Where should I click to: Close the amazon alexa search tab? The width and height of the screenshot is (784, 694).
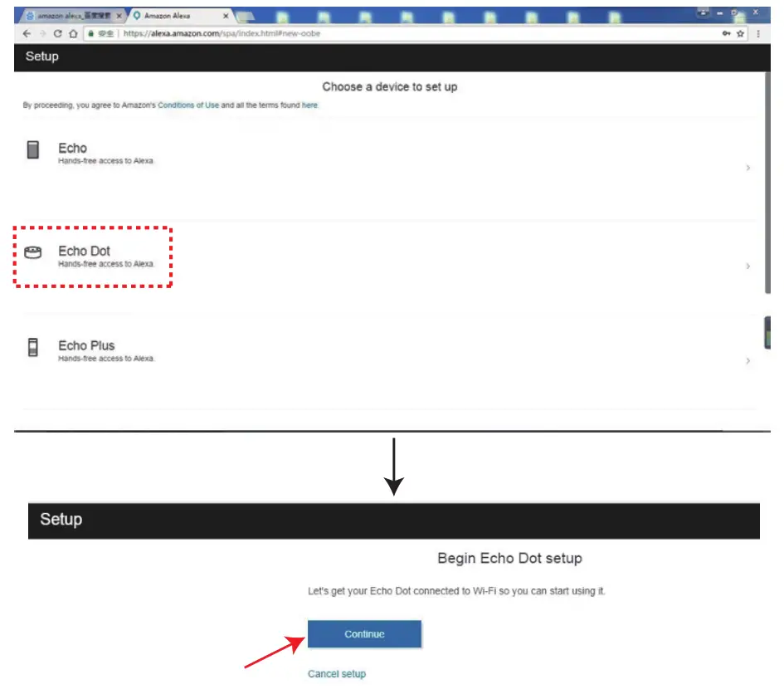tap(119, 16)
